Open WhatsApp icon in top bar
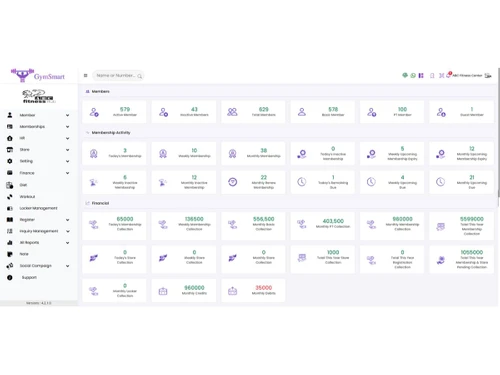Image resolution: width=500 pixels, height=375 pixels. click(413, 76)
